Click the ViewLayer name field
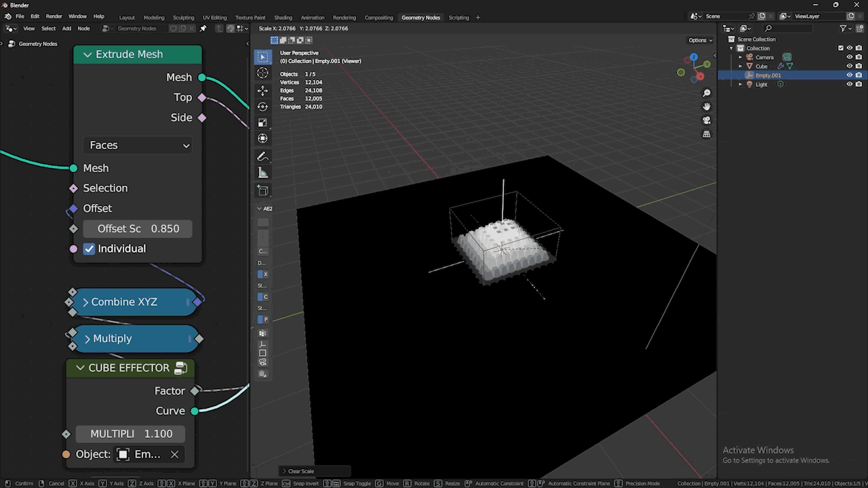 (819, 16)
